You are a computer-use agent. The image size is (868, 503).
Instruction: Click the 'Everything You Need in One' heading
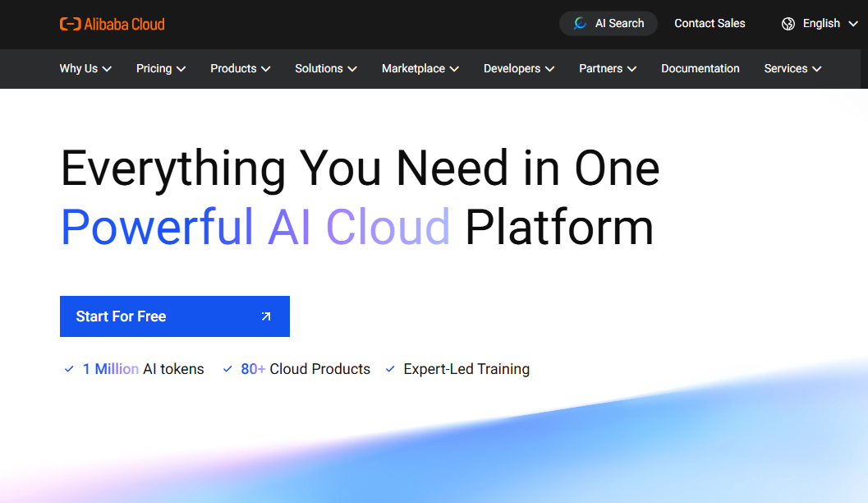361,168
